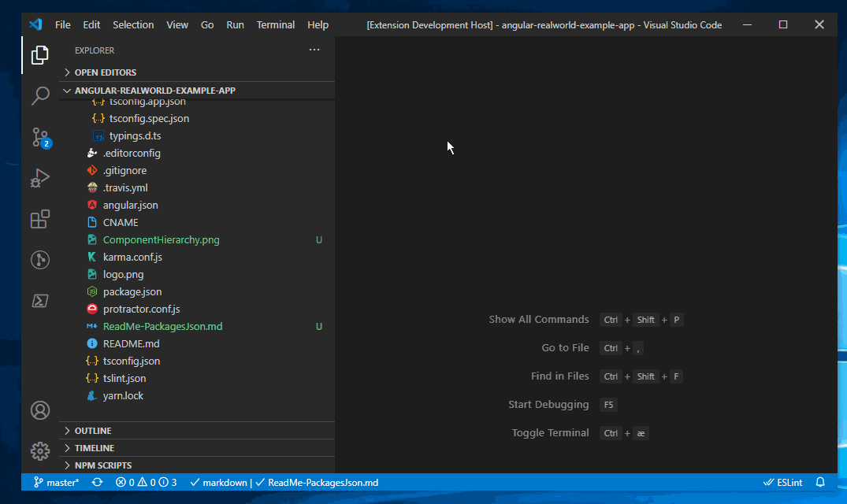Screen dimensions: 847x504
Task: Open the PowerShell terminal activity bar icon
Action: click(x=40, y=301)
